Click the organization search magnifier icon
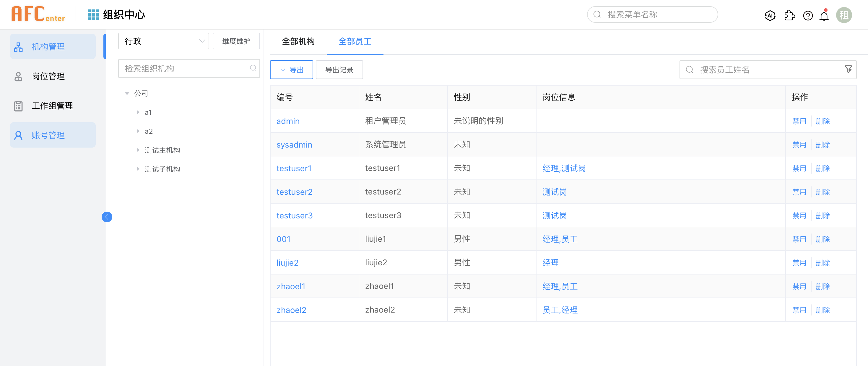The height and width of the screenshot is (366, 868). pos(253,68)
